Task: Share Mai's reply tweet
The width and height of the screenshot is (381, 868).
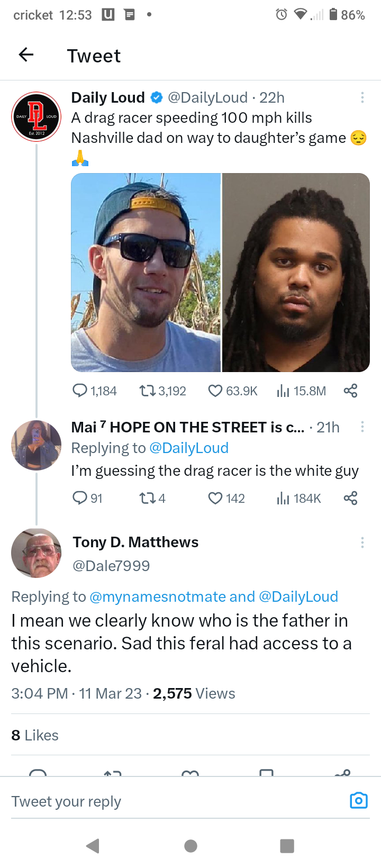Action: [350, 498]
